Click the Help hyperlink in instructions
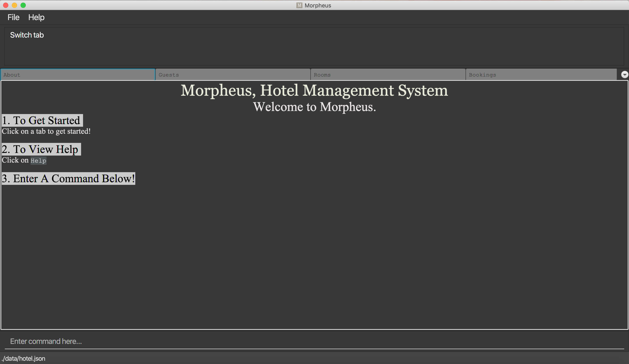Screen dimensions: 629x364 [x=38, y=160]
